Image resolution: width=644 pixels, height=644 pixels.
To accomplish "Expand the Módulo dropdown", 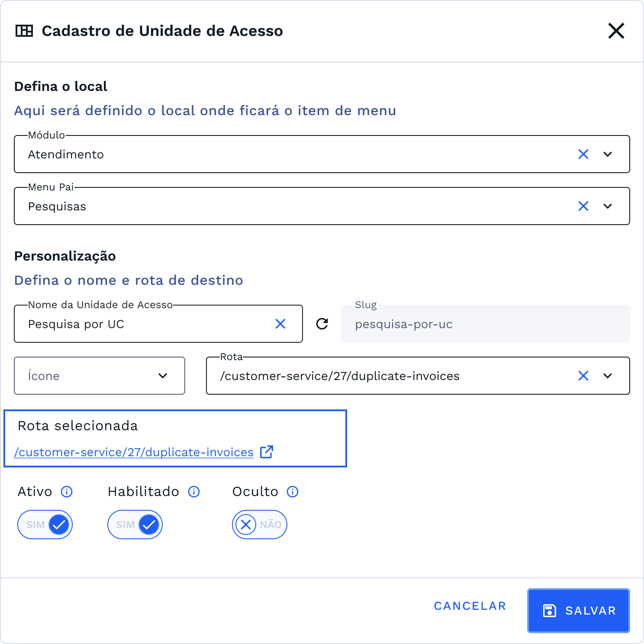I will 608,154.
